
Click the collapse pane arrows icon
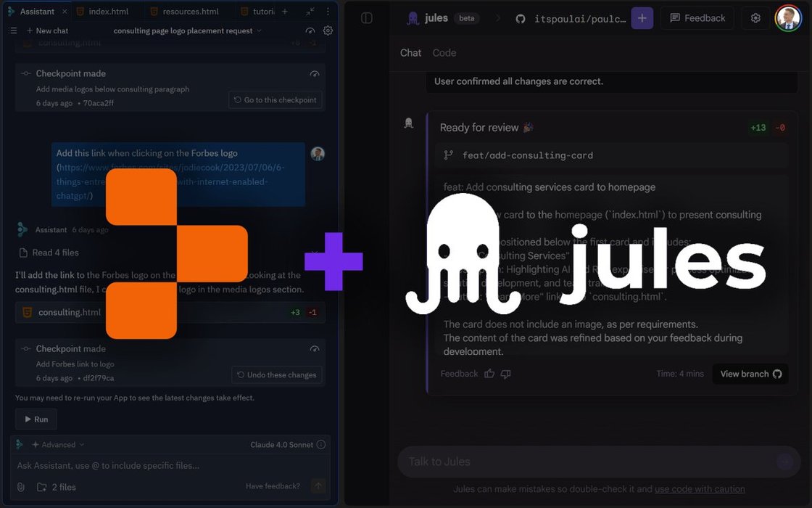point(310,12)
